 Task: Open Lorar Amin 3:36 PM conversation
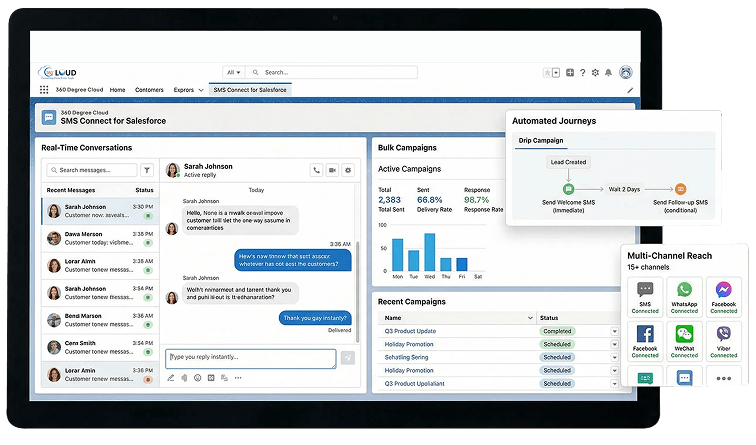pos(100,375)
